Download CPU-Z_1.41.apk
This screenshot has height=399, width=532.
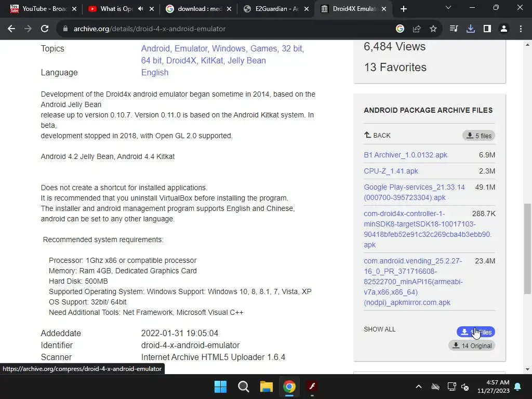391,171
